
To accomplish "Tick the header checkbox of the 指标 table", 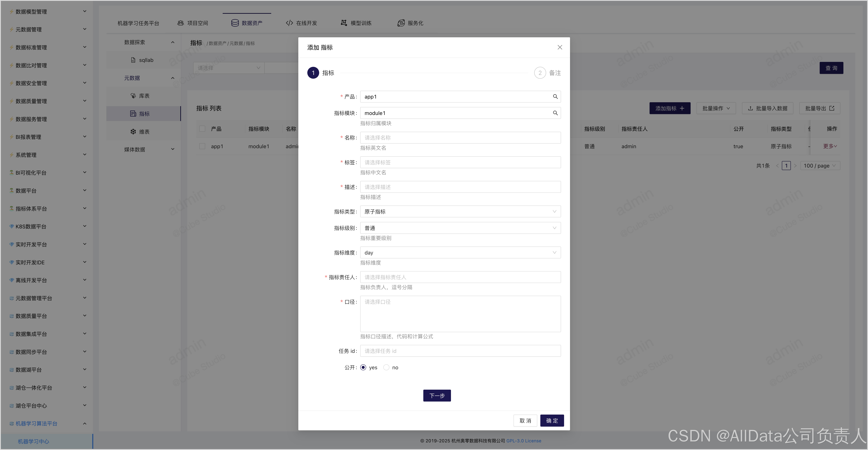I will point(202,129).
